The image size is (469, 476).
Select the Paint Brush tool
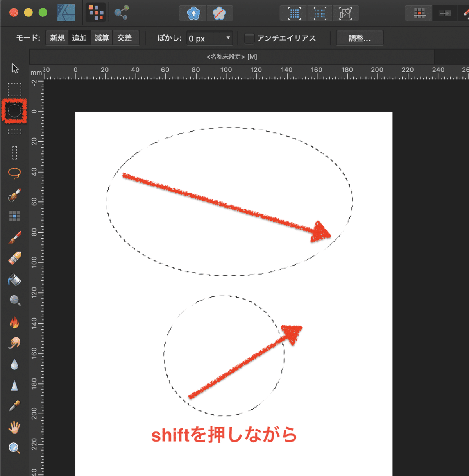point(14,237)
